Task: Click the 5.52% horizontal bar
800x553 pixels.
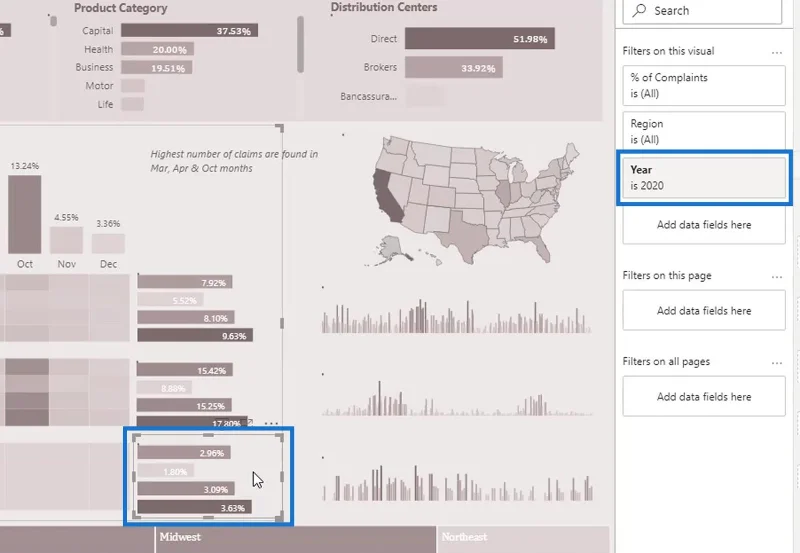Action: pos(170,300)
